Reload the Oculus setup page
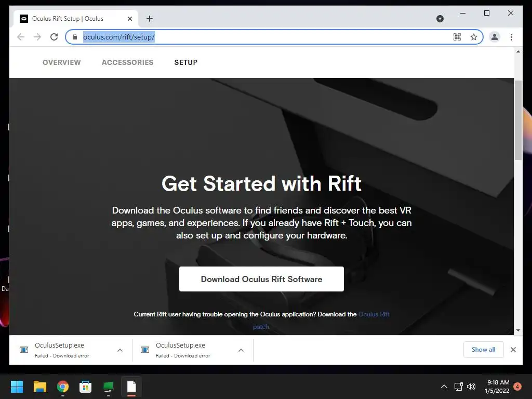Image resolution: width=532 pixels, height=399 pixels. [54, 37]
